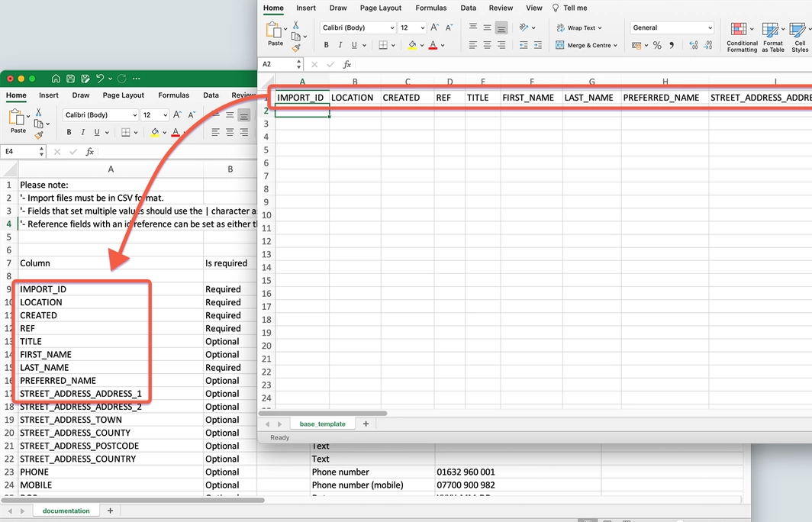Viewport: 812px width, 522px height.
Task: Toggle Italic in documentation window
Action: point(83,132)
